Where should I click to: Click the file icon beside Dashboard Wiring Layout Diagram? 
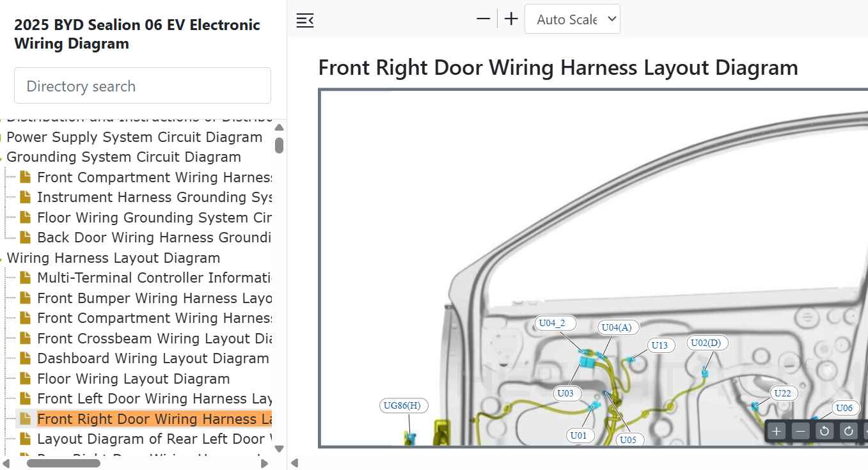click(x=26, y=358)
